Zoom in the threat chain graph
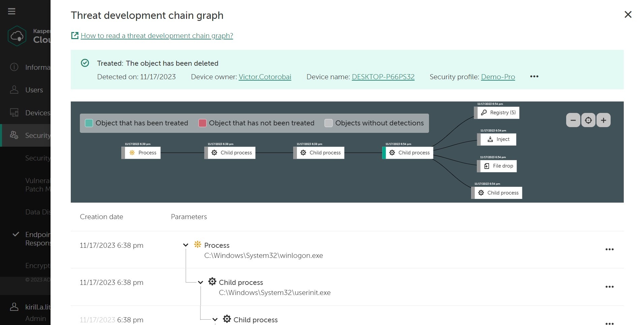The height and width of the screenshot is (325, 644). tap(603, 120)
